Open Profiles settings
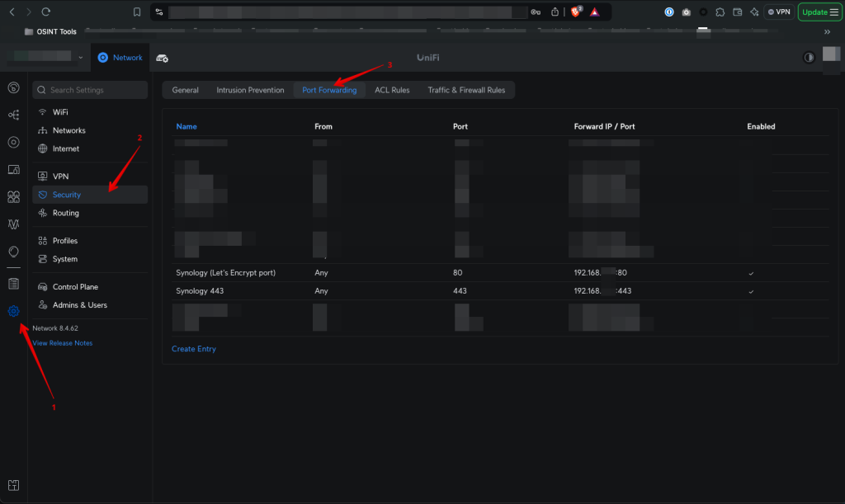845x504 pixels. coord(90,241)
